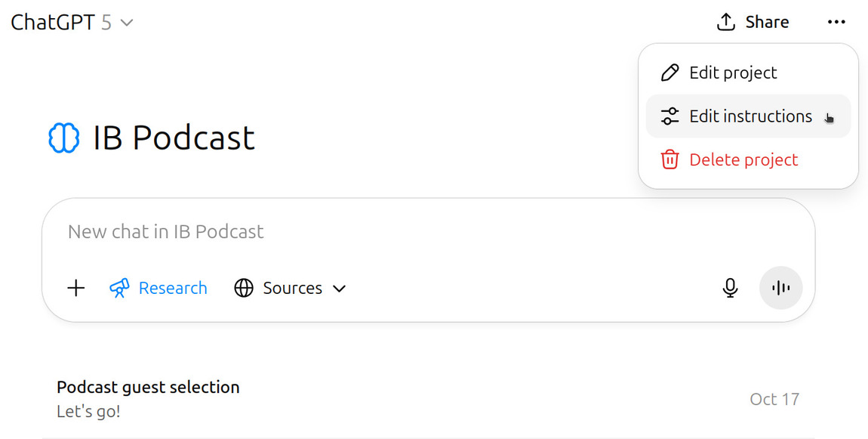Expand the Sources dropdown chevron
The image size is (868, 439).
click(340, 288)
